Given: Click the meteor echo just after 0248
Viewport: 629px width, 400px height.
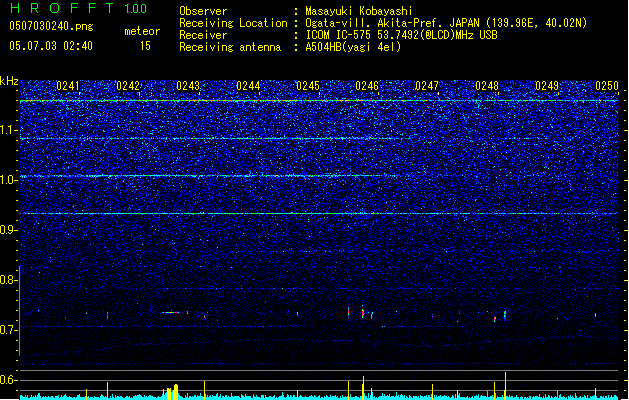Looking at the screenshot, I should click(505, 315).
